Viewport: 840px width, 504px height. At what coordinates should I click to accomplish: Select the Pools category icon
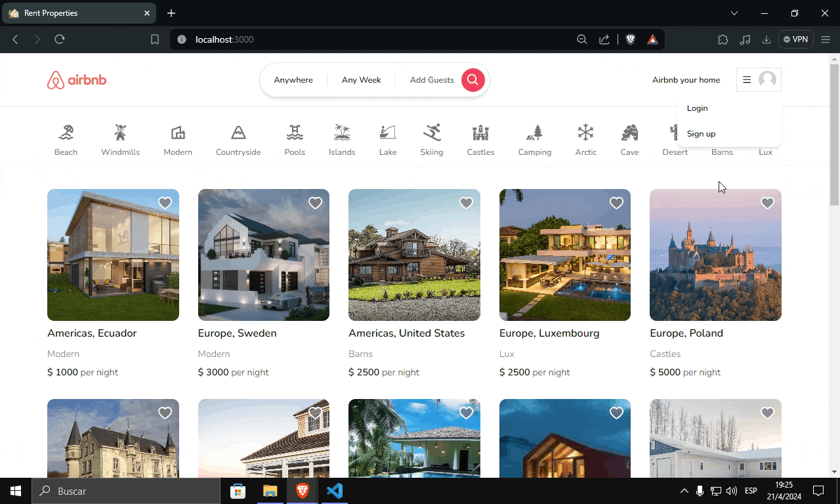click(x=295, y=133)
